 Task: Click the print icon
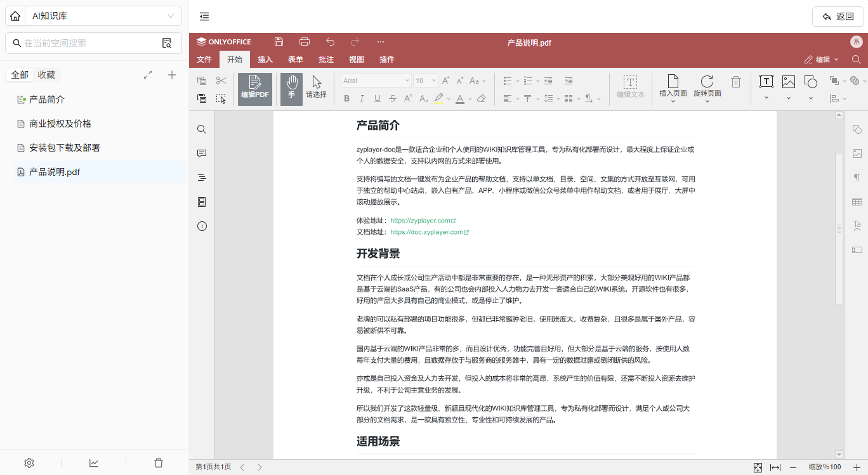tap(305, 42)
